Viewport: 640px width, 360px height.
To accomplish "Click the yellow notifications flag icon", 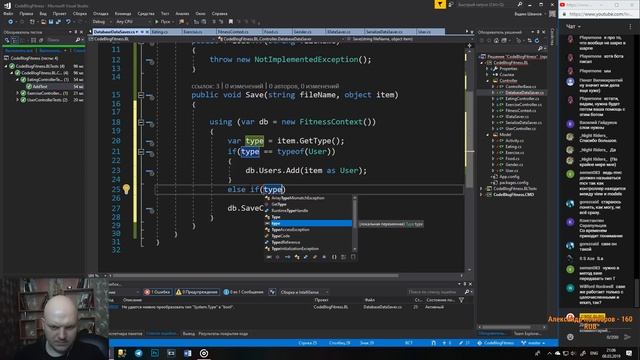I will click(x=440, y=4).
